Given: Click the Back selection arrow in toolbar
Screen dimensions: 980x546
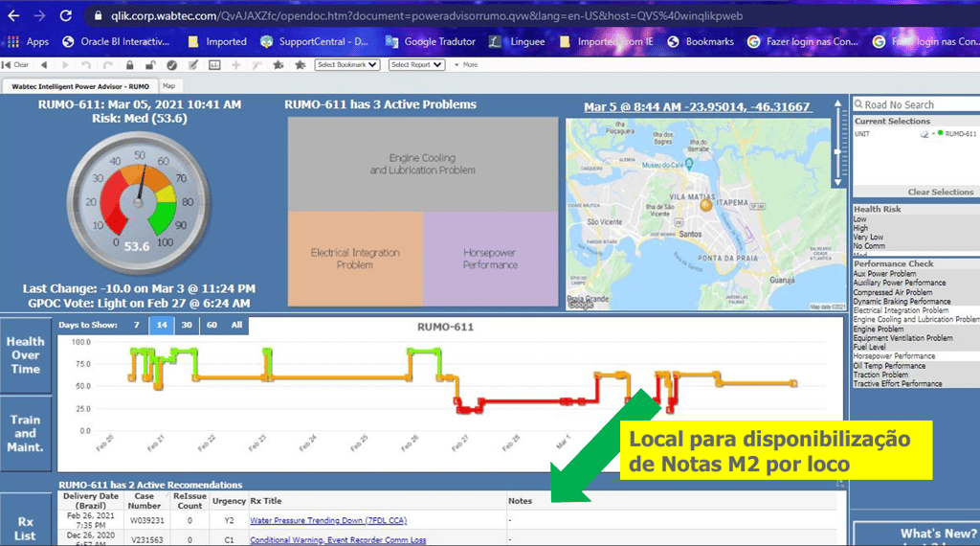Looking at the screenshot, I should point(44,64).
